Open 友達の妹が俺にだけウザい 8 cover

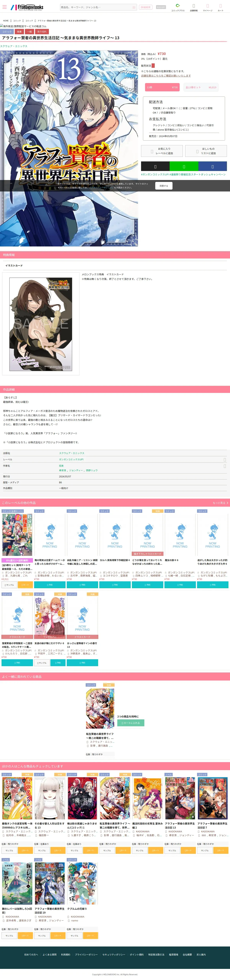pos(49,618)
